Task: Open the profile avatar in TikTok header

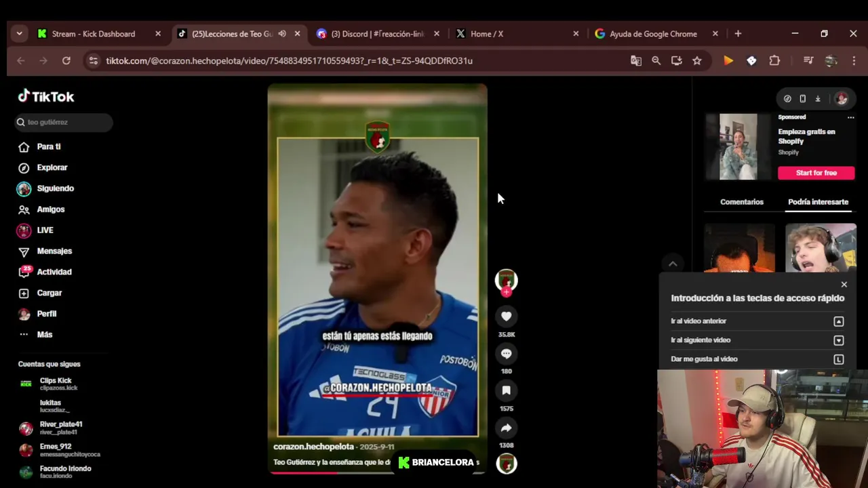Action: pyautogui.click(x=842, y=99)
